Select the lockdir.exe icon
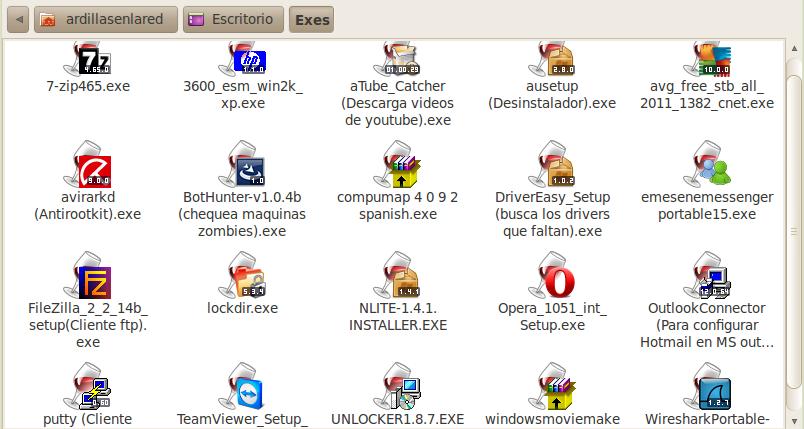 point(243,275)
